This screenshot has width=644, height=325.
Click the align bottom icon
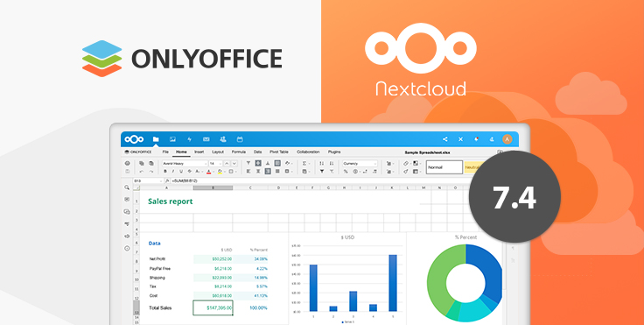(268, 163)
